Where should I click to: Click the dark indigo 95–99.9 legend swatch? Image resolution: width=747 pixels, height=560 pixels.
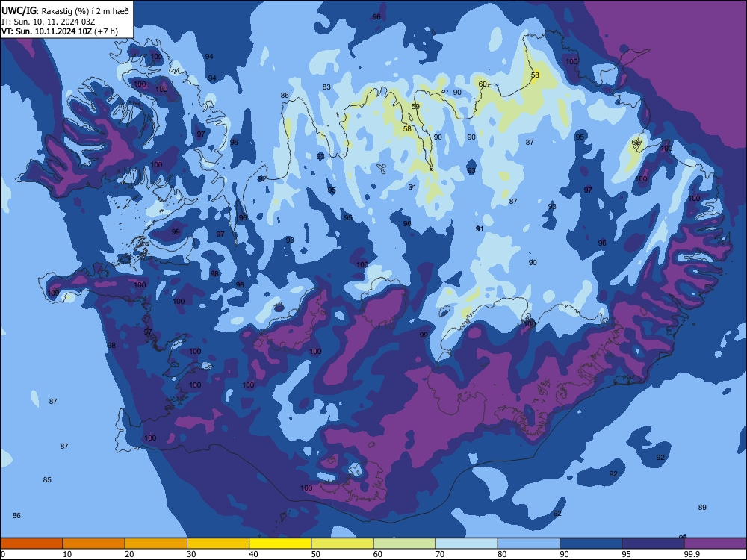point(653,544)
